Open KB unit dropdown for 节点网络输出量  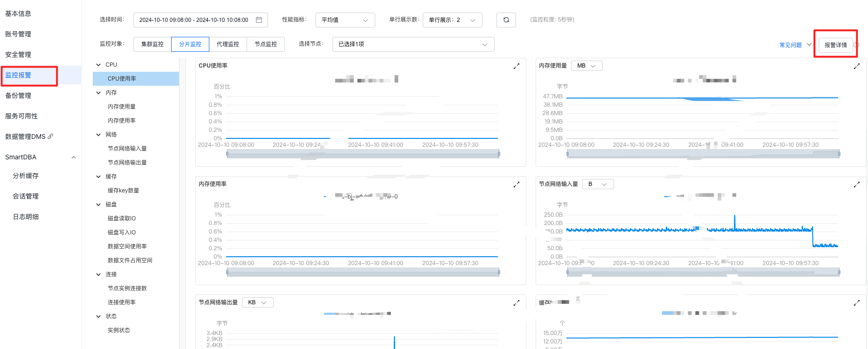click(x=257, y=302)
